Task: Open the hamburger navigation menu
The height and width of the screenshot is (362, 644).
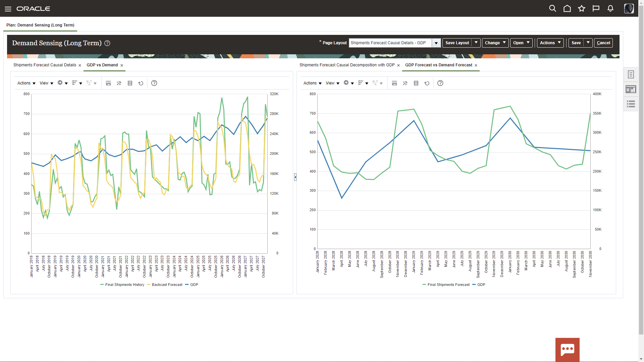Action: [x=8, y=9]
